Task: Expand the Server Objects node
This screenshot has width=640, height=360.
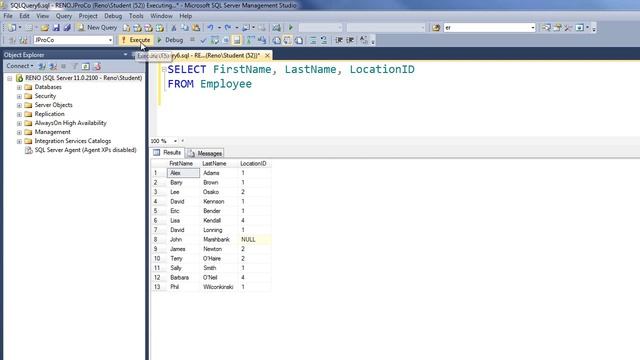Action: point(19,105)
